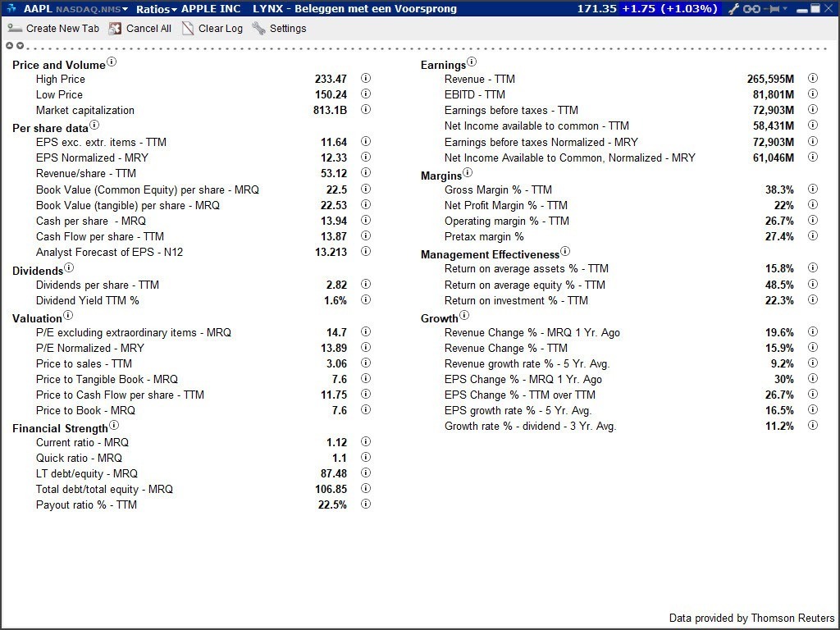
Task: Open the Ratios dropdown menu
Action: coord(156,9)
